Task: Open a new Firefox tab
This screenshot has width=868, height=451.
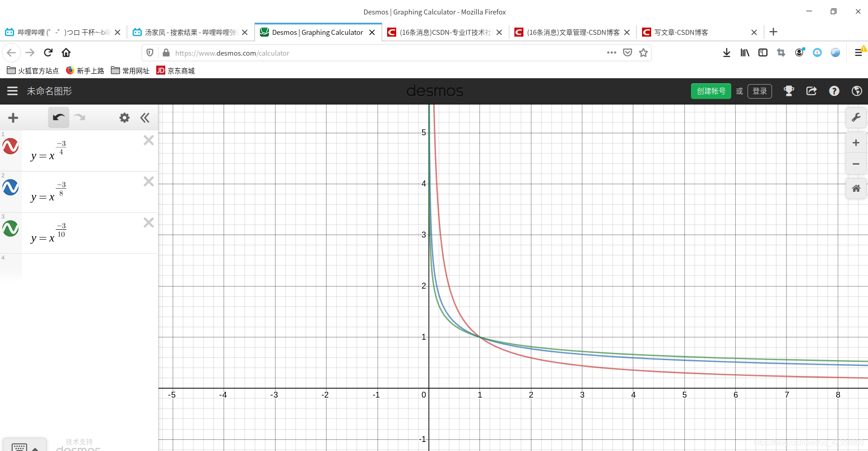Action: pyautogui.click(x=773, y=32)
